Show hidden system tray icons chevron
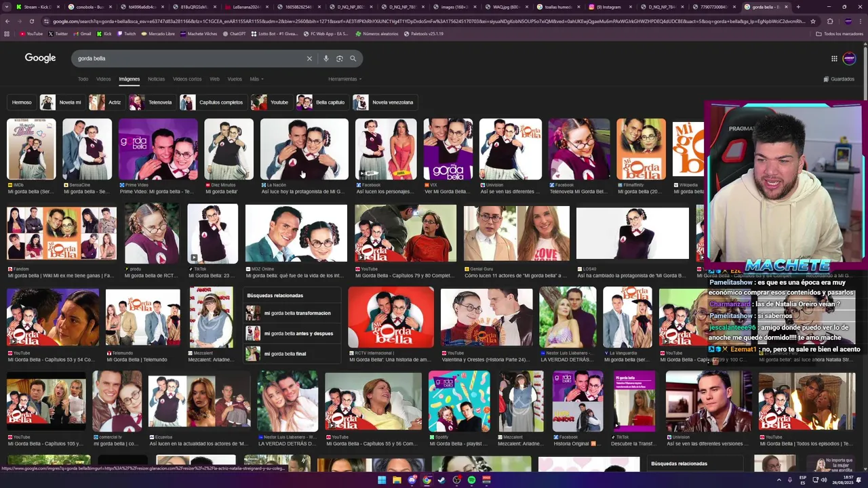868x488 pixels. 778,480
